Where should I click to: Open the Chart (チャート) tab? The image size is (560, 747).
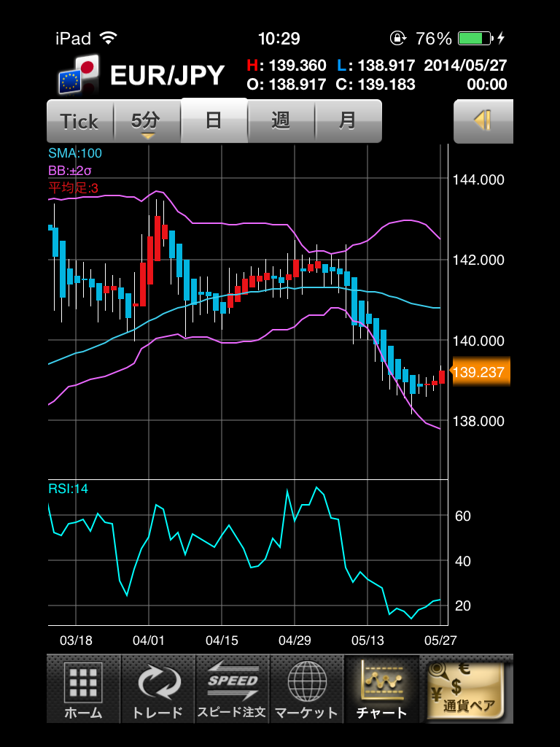[x=381, y=689]
